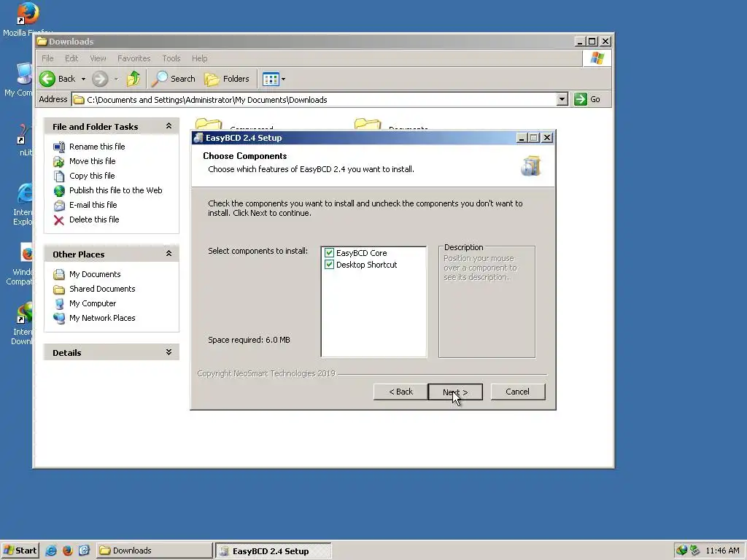Click the Go button next to address bar
The image size is (747, 560).
pyautogui.click(x=587, y=99)
